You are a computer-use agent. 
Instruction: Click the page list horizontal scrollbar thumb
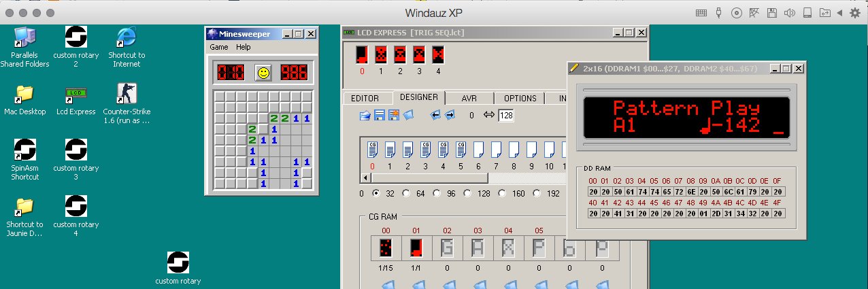point(430,178)
